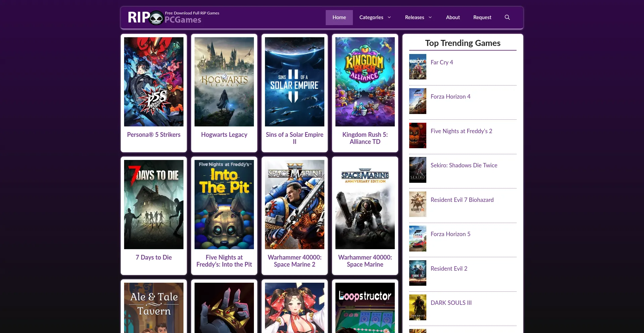Viewport: 644px width, 333px height.
Task: Open Persona 5 Strikers cover image
Action: (154, 82)
